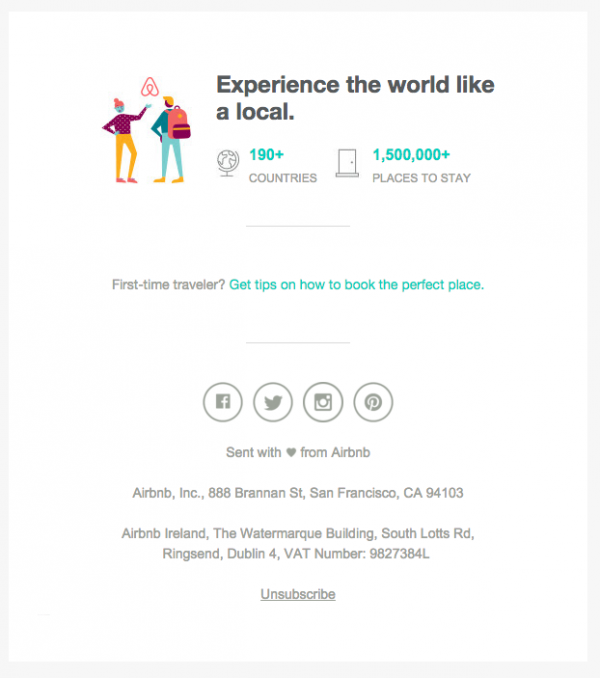Click the PLACES TO STAY label

click(x=421, y=178)
